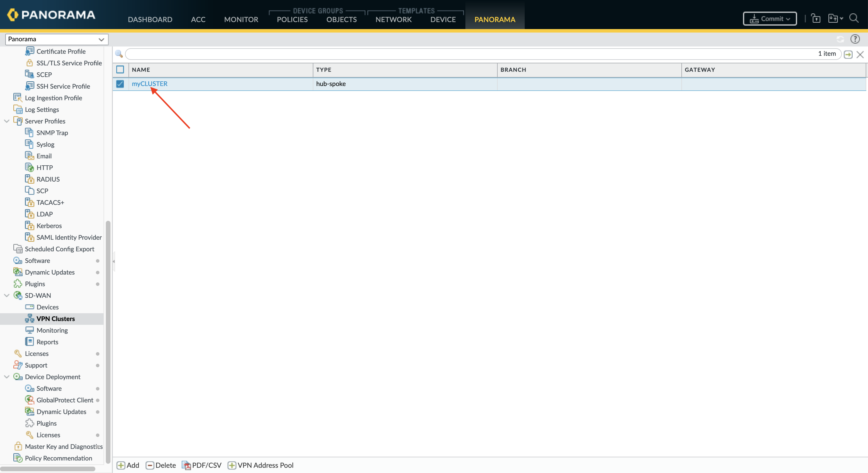Collapse the SD-WAN tree section
This screenshot has width=868, height=473.
[x=7, y=295]
